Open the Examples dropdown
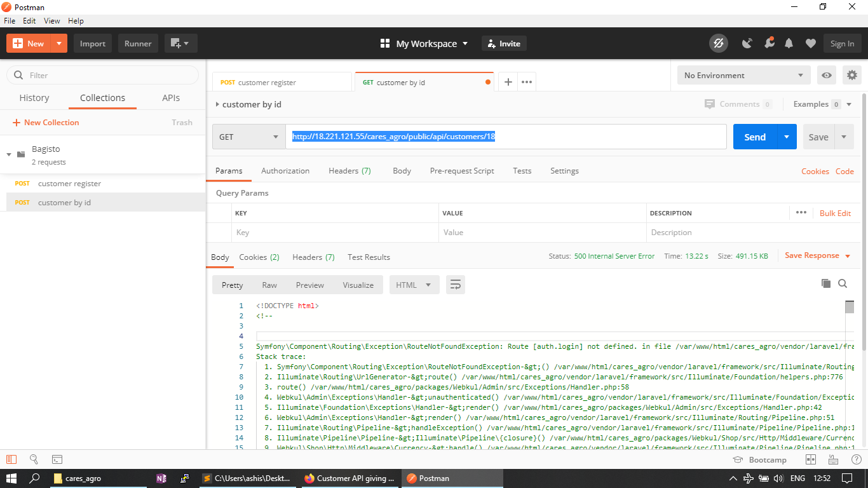868x488 pixels. (x=822, y=104)
